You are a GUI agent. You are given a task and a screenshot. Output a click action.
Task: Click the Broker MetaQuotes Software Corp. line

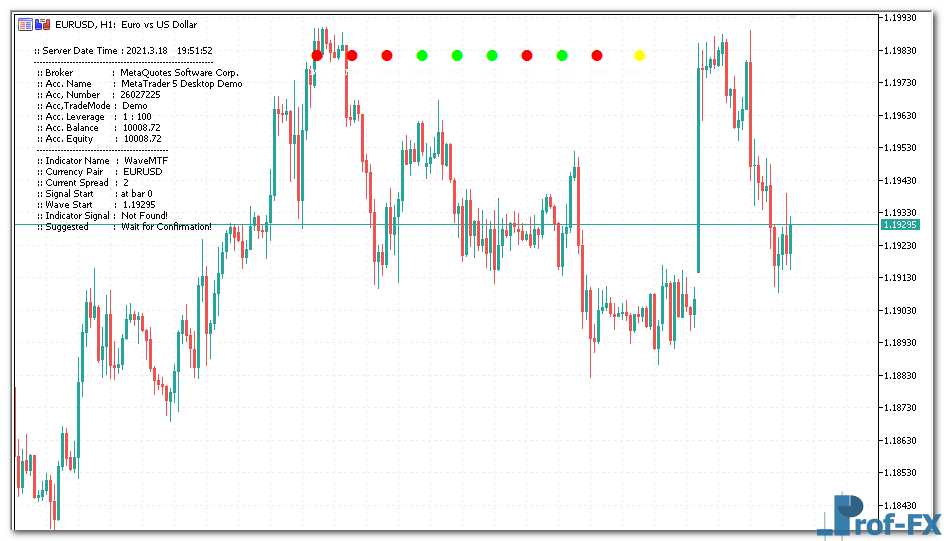click(x=138, y=73)
